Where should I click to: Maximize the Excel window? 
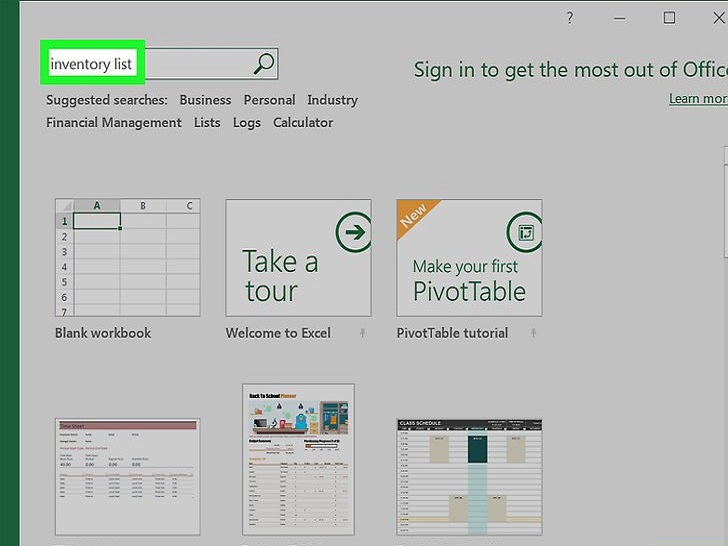669,18
